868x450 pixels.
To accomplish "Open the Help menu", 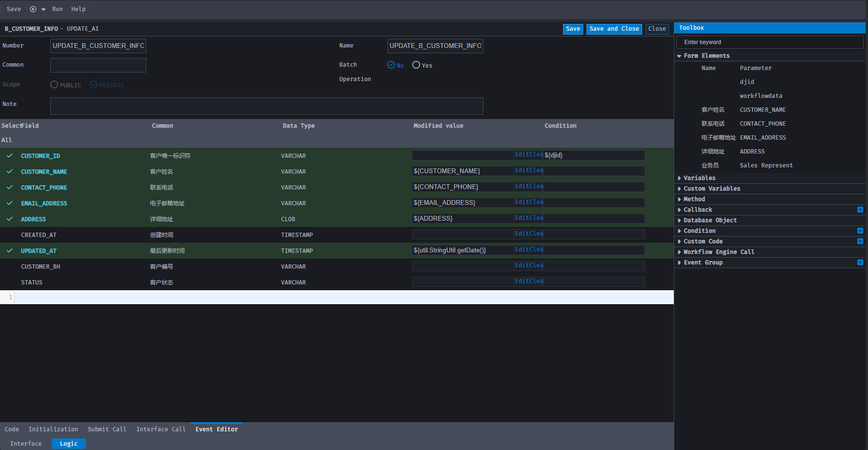I will [x=78, y=9].
